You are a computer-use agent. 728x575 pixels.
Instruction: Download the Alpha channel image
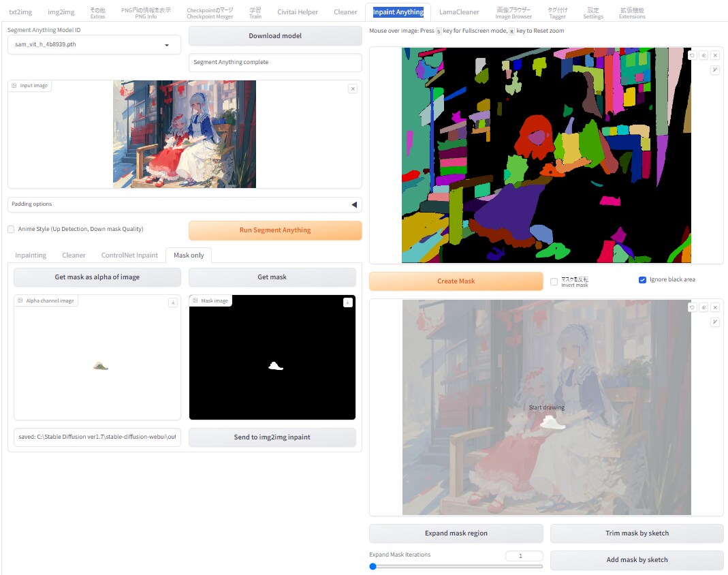pos(173,302)
